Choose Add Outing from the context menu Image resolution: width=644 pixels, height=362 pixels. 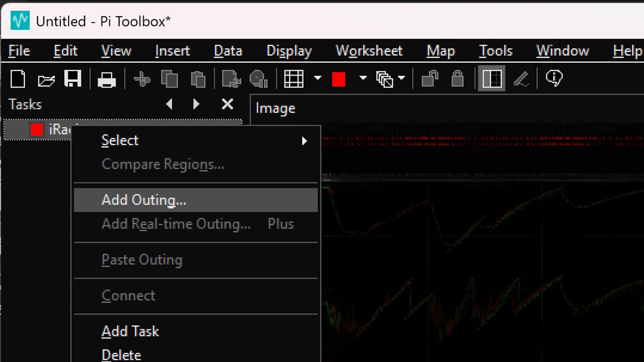tap(144, 199)
